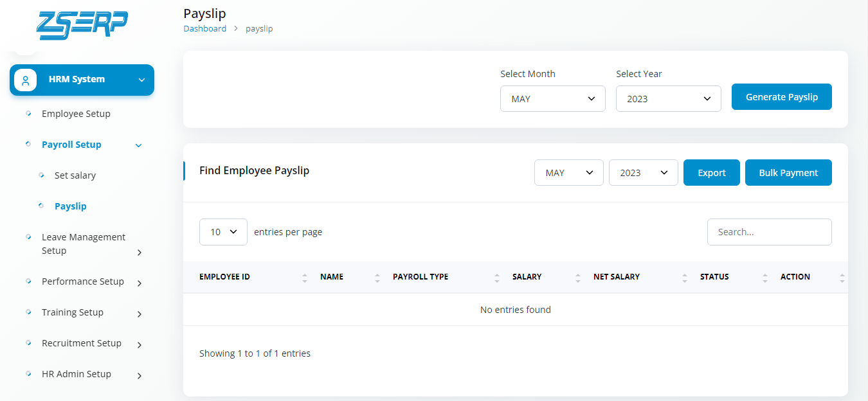
Task: Open Find Employee Payslip year filter
Action: pyautogui.click(x=644, y=173)
